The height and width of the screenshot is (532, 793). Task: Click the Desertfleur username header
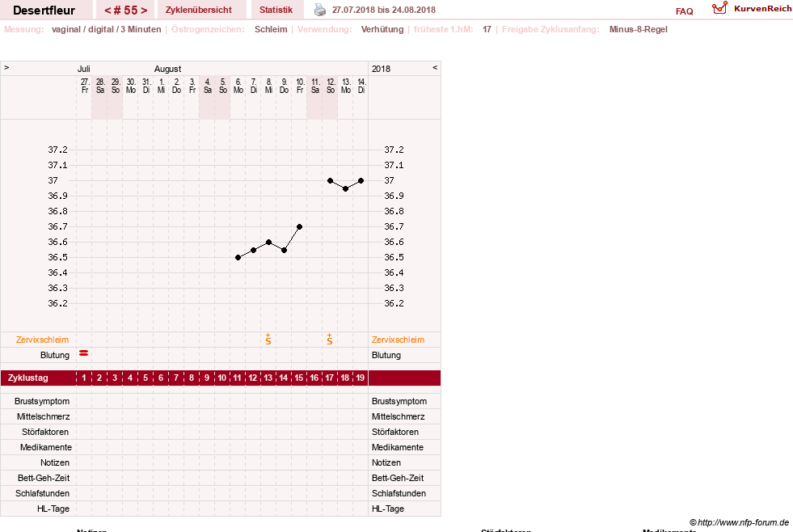[44, 11]
